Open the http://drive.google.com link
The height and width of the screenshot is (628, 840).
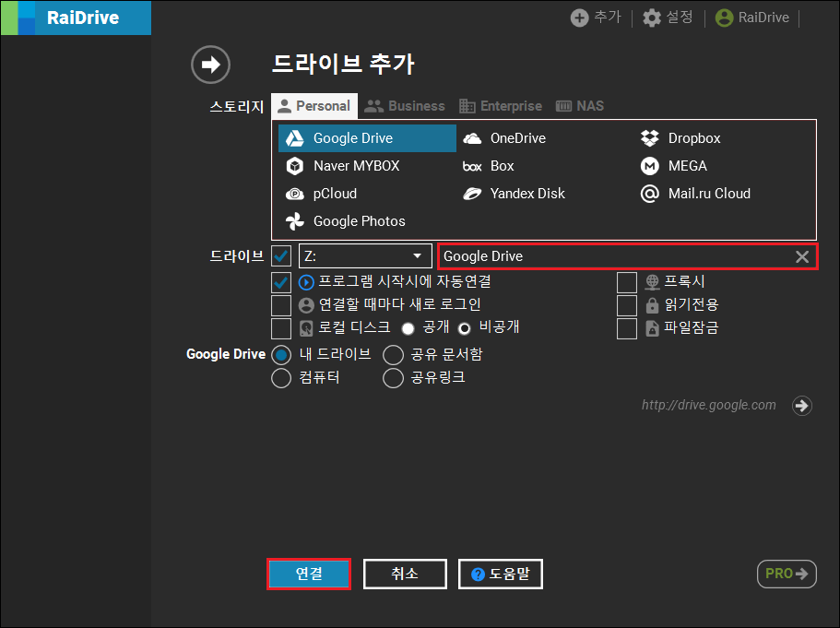[x=708, y=405]
